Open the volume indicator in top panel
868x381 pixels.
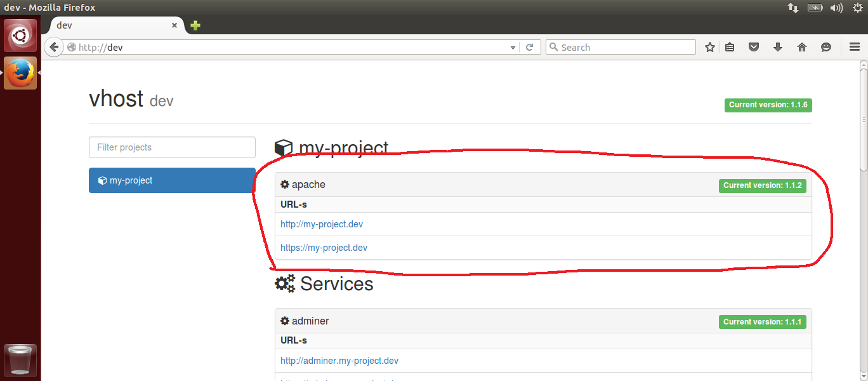(836, 8)
